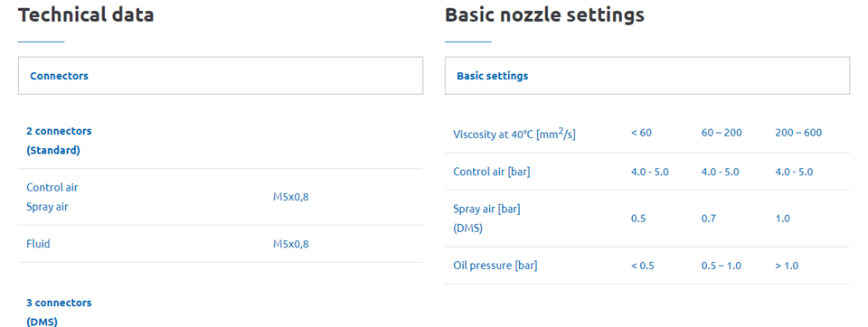Select the 200 – 600 viscosity column value
This screenshot has height=327, width=868.
click(x=798, y=133)
